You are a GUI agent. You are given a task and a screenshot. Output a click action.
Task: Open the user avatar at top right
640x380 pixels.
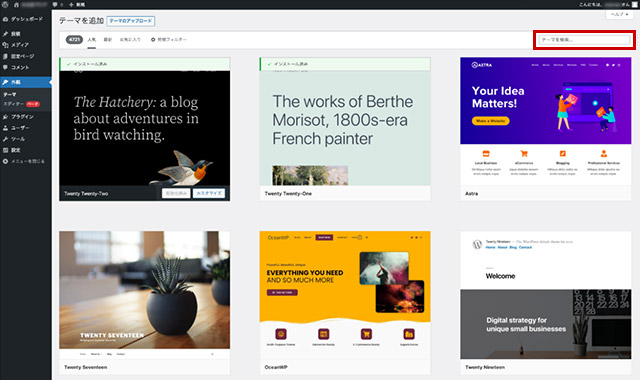pos(634,4)
